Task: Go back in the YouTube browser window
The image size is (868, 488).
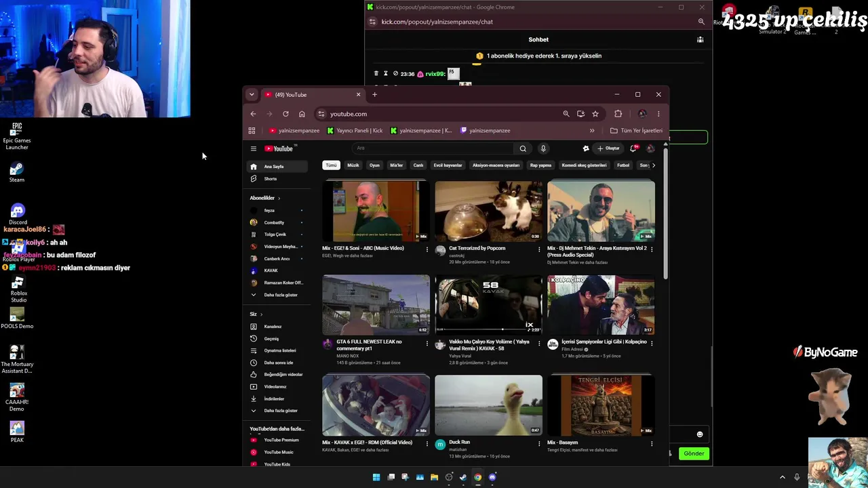Action: (x=253, y=114)
